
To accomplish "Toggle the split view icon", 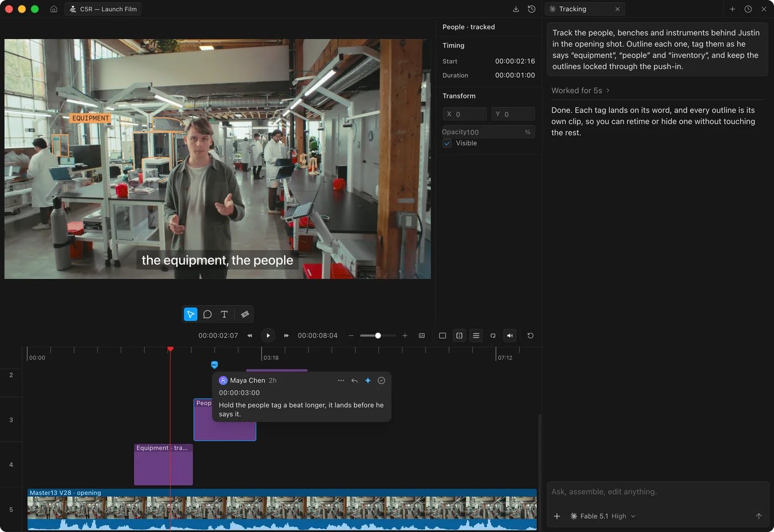I will [459, 336].
